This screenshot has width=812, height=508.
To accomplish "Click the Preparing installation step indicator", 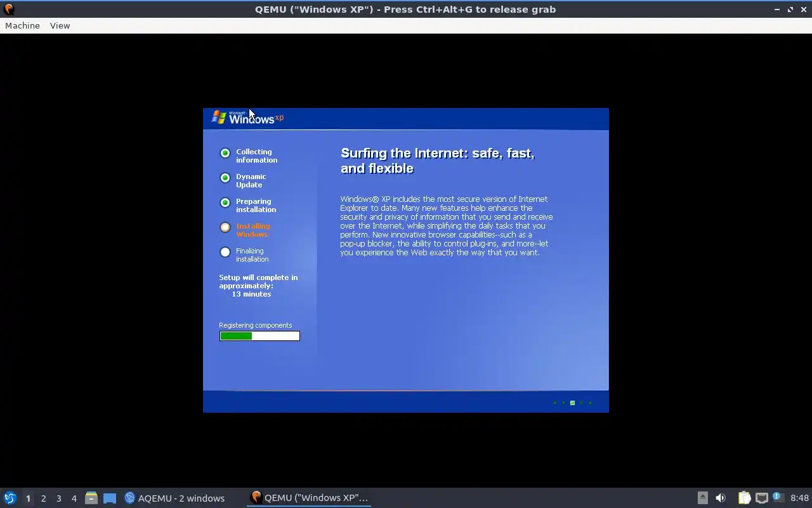I will 225,203.
